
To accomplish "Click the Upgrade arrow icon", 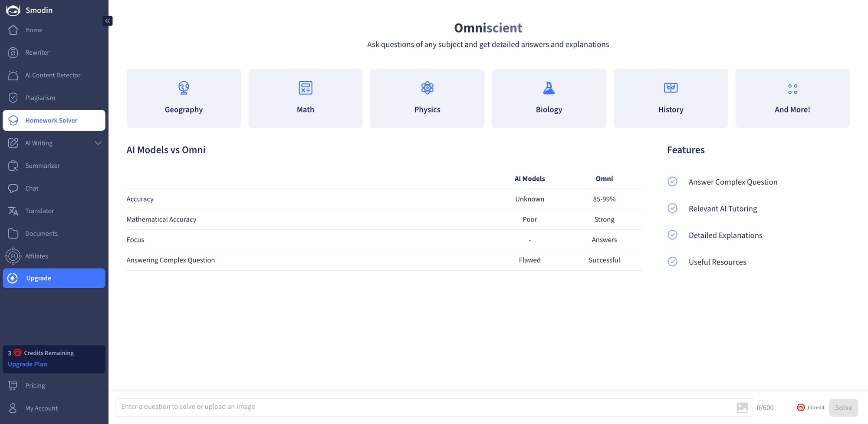I will pyautogui.click(x=13, y=278).
